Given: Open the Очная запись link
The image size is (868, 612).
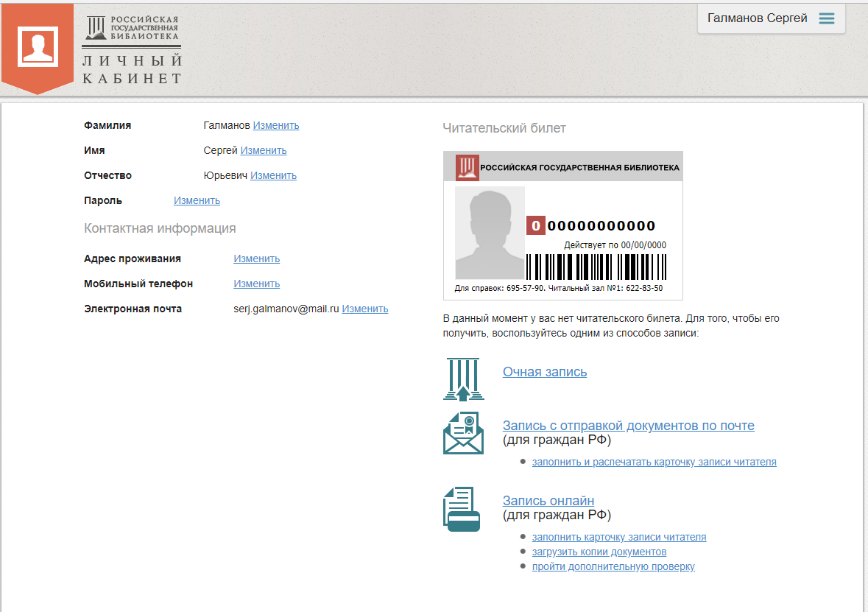Looking at the screenshot, I should pos(545,372).
